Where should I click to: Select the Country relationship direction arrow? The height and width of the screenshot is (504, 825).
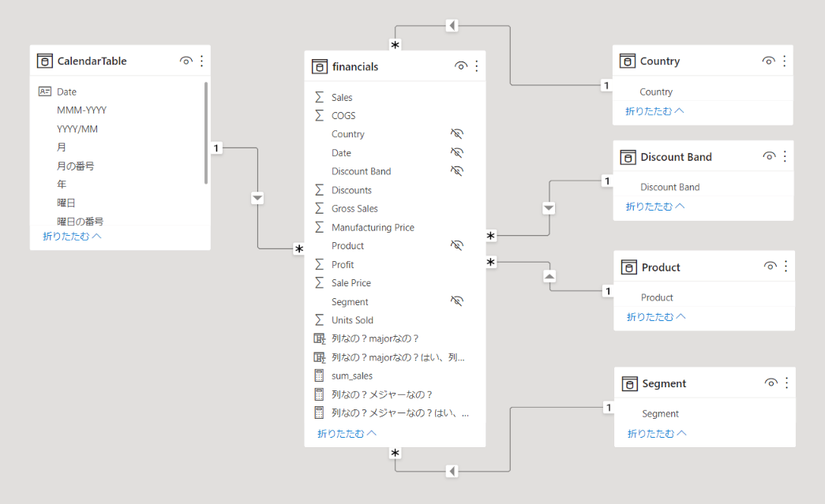452,25
